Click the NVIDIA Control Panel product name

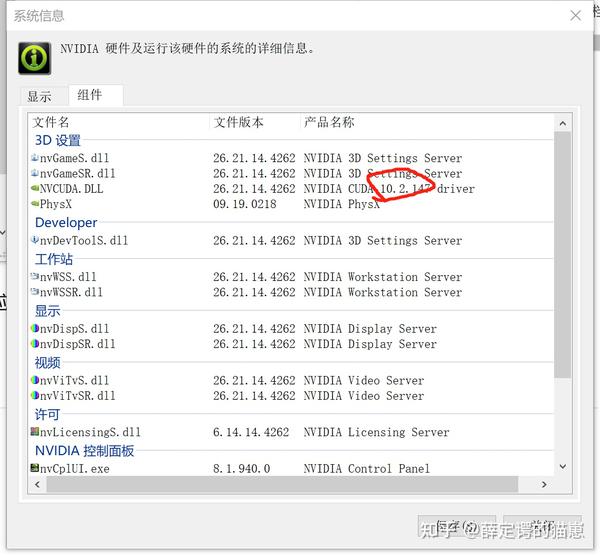click(367, 468)
